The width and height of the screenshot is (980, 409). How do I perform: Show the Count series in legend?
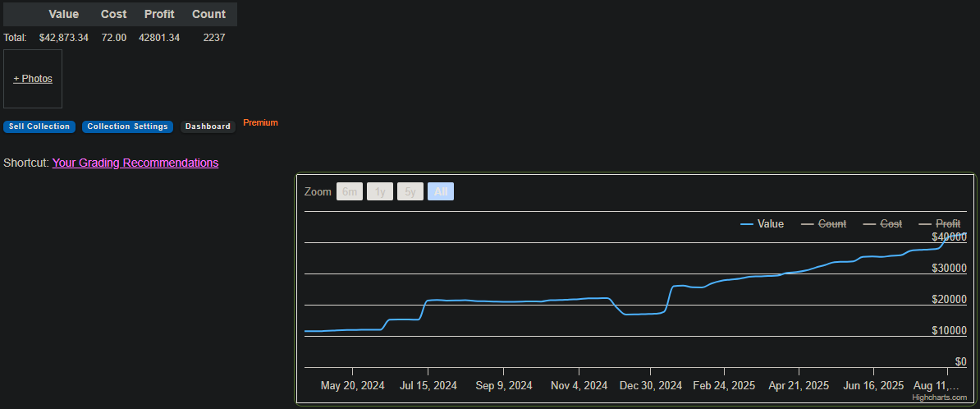(824, 224)
